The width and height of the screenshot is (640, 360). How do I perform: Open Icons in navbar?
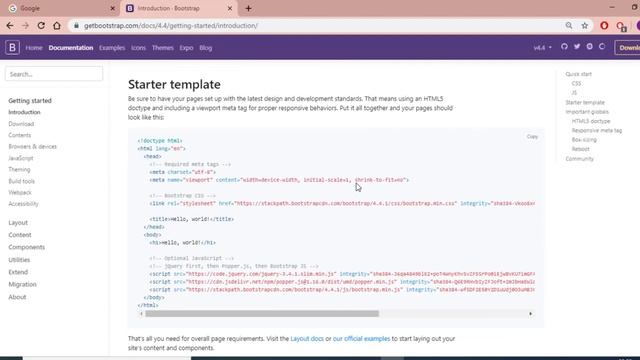point(138,48)
